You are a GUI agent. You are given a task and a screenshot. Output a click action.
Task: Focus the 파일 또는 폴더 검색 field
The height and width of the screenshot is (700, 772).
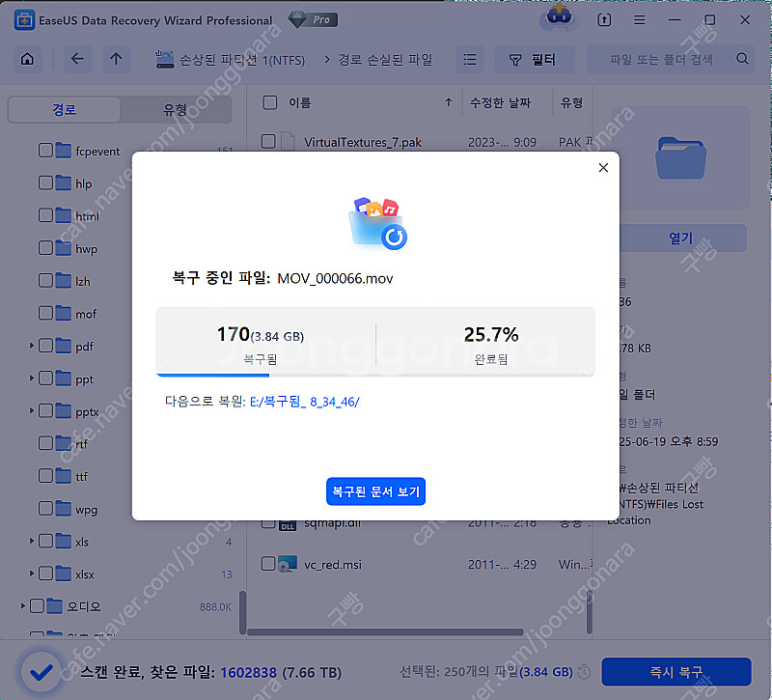click(x=670, y=60)
